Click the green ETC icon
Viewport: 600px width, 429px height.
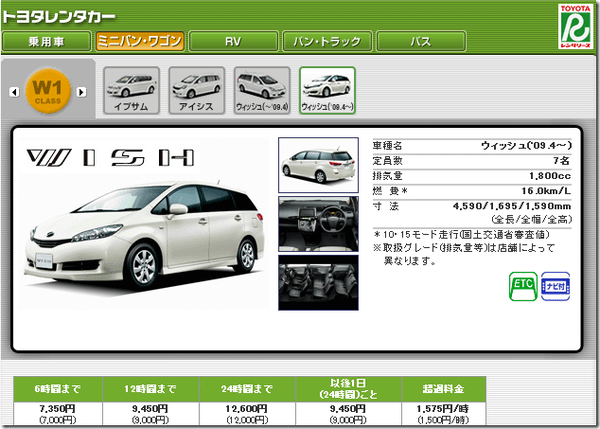(x=523, y=286)
